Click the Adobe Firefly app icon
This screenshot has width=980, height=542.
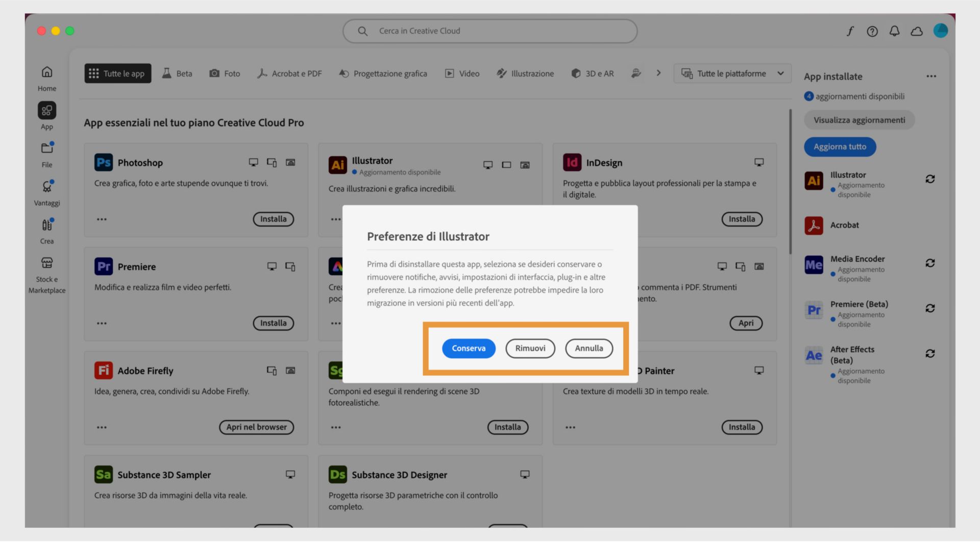104,371
